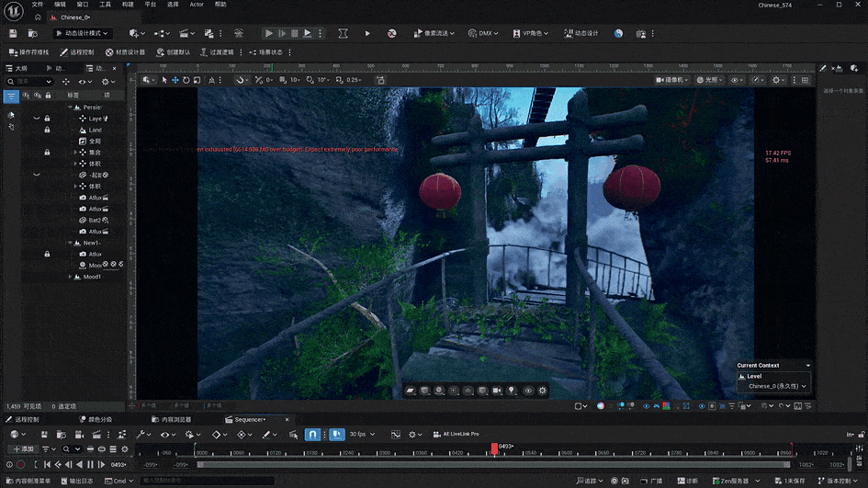Click the hourglass-shaped toolbar icon
Viewport: 868px width, 488px height.
pos(344,33)
